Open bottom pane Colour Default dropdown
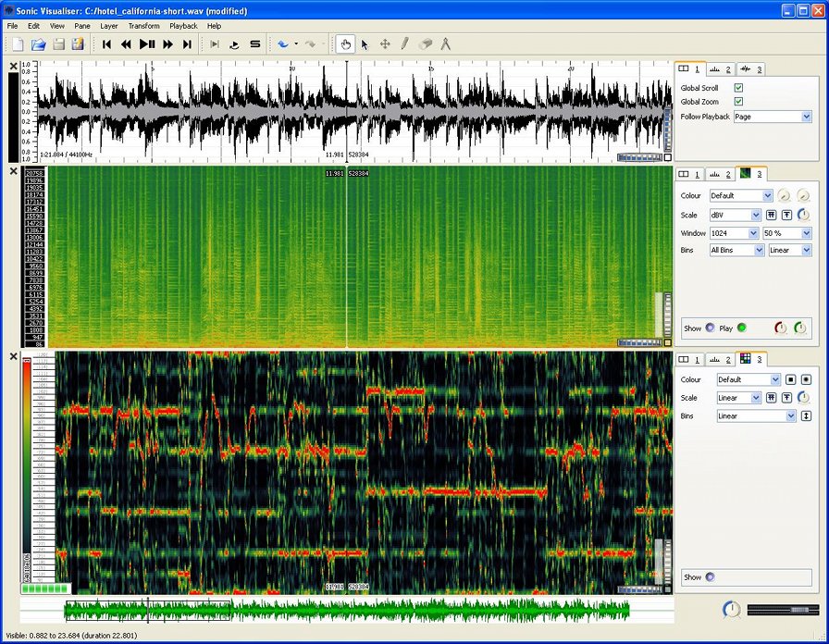 (x=749, y=379)
